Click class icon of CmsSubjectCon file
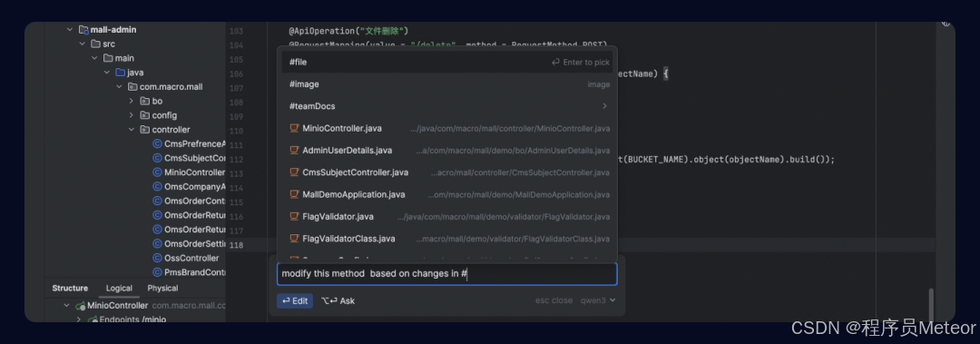 click(158, 158)
